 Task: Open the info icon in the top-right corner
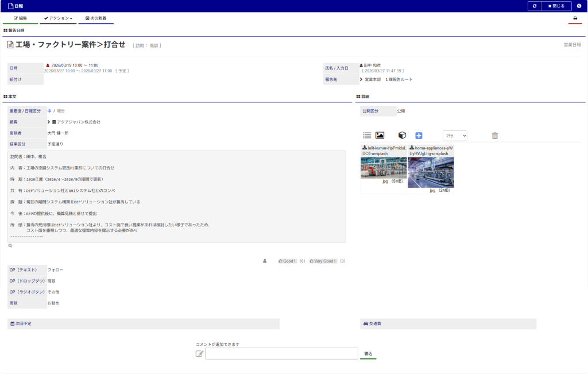579,6
